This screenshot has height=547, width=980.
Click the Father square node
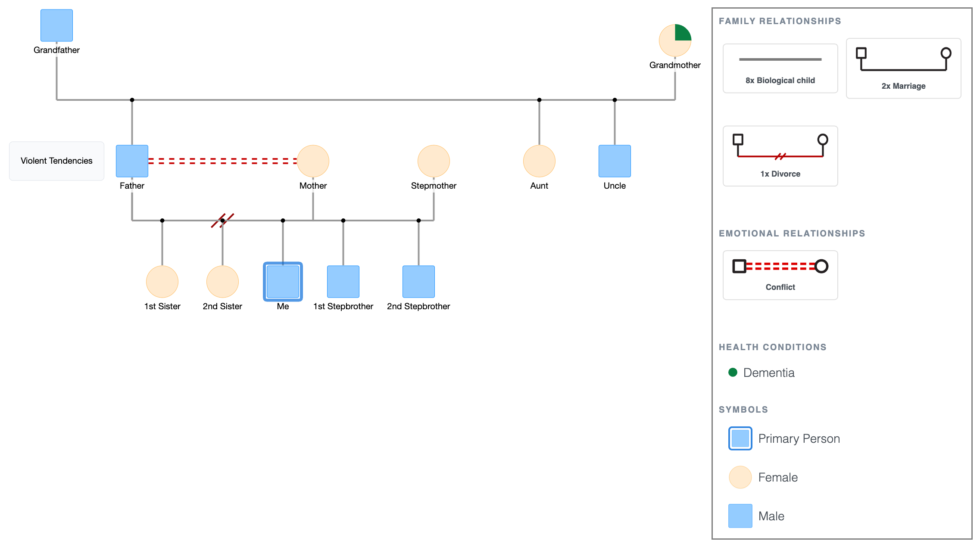[x=132, y=161]
